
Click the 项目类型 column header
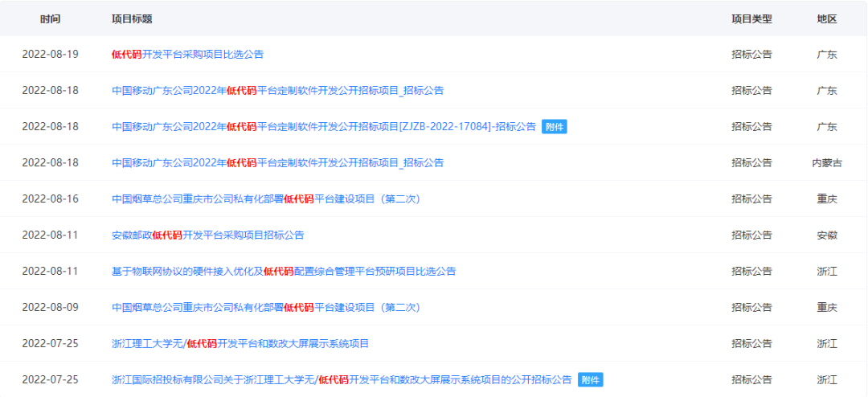(751, 18)
